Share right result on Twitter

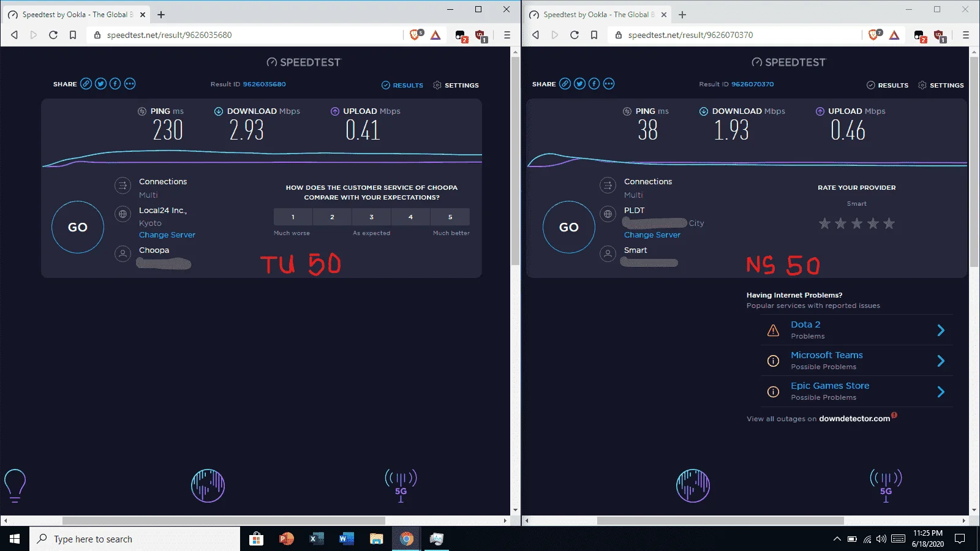click(580, 84)
